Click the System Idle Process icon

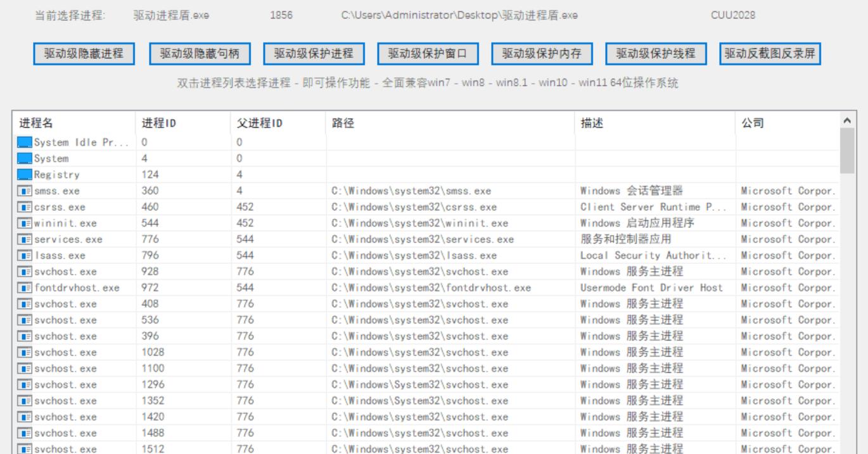coord(25,142)
